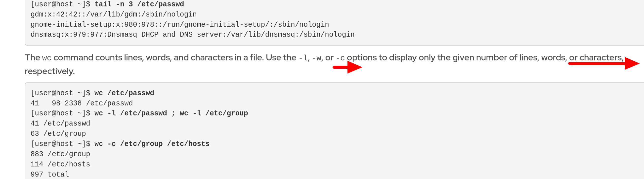Click the small red arrow beside the -c option

347,67
